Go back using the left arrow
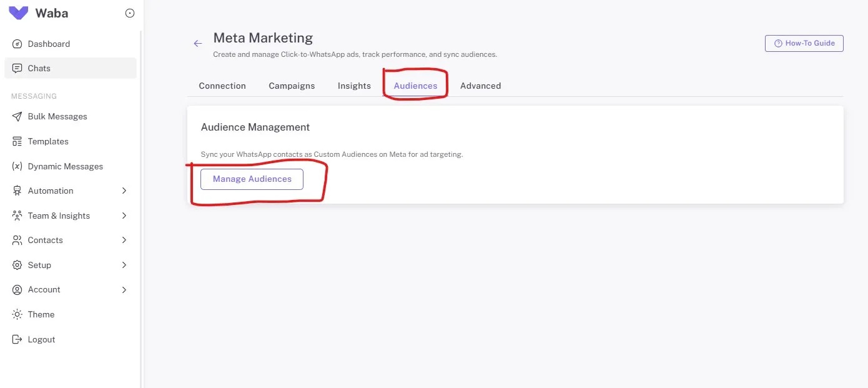 coord(198,43)
